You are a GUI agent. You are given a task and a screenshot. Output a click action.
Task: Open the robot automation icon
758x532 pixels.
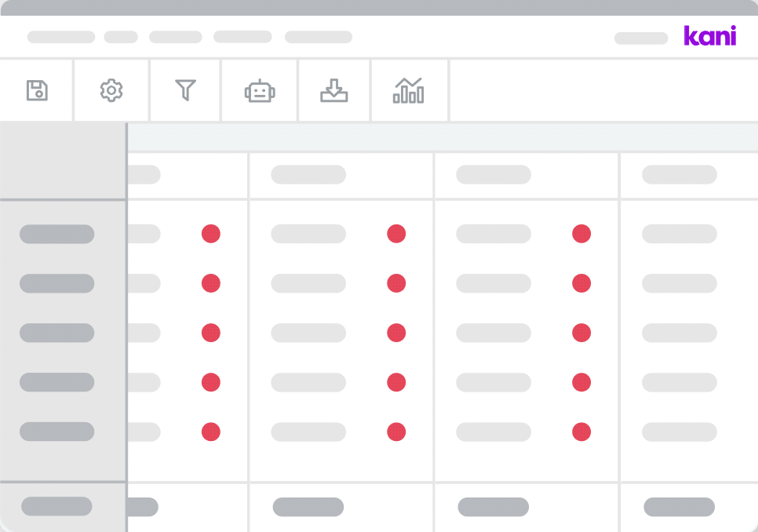click(x=260, y=90)
